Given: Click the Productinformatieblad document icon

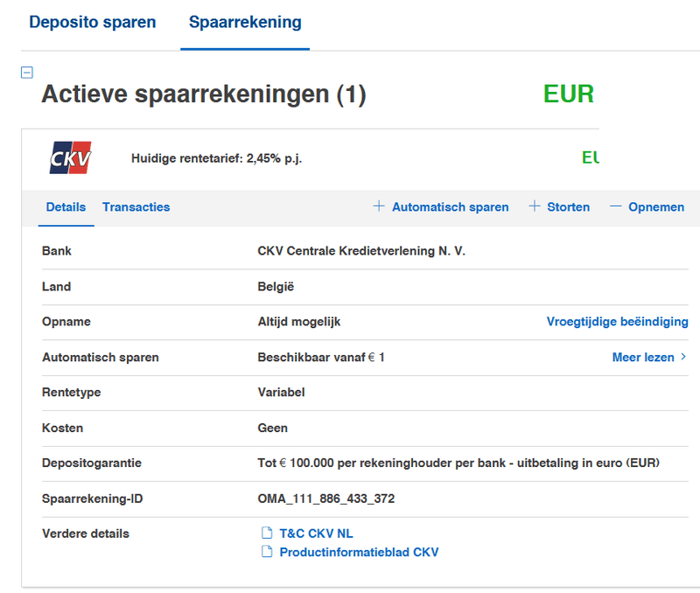Looking at the screenshot, I should [x=268, y=552].
